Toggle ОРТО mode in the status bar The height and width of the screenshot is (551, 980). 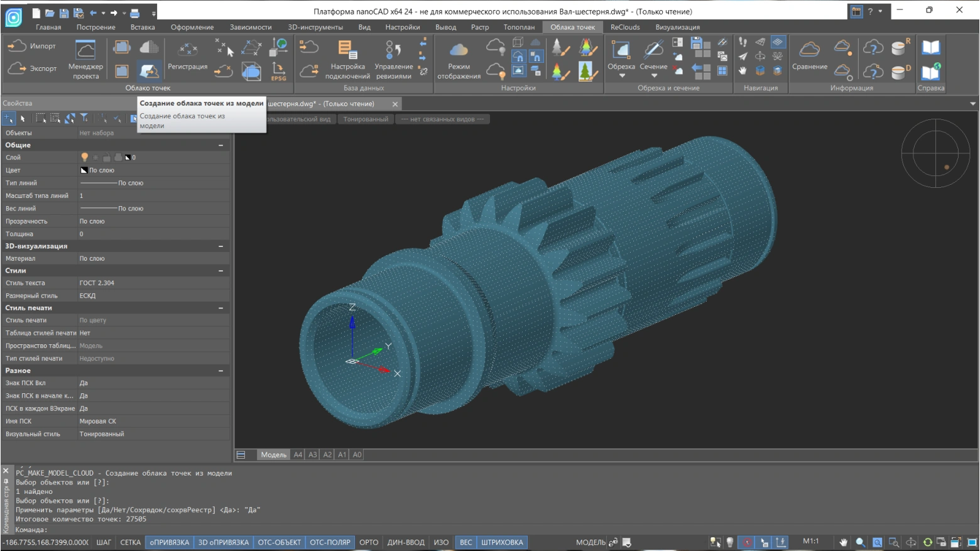369,542
